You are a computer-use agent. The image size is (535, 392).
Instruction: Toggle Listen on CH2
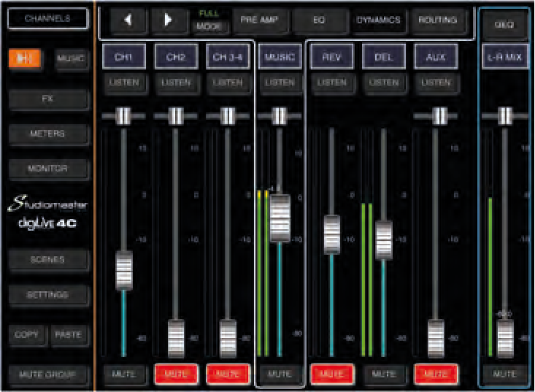(176, 82)
